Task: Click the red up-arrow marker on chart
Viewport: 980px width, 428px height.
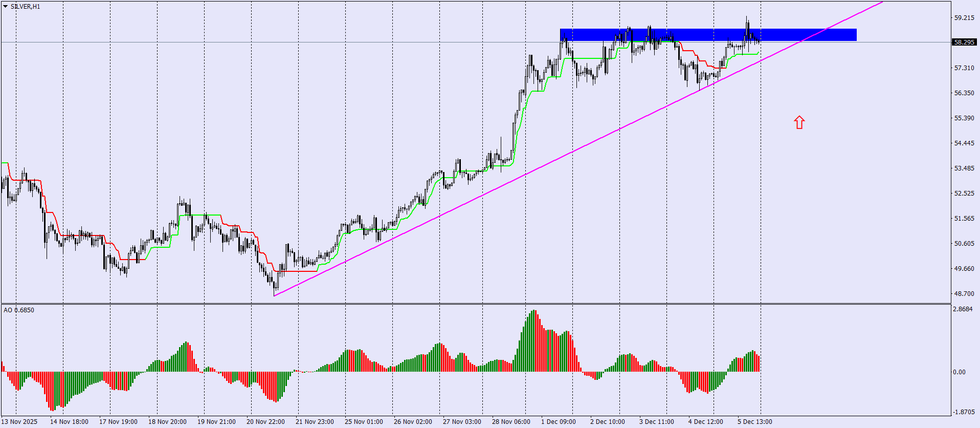Action: pos(799,122)
